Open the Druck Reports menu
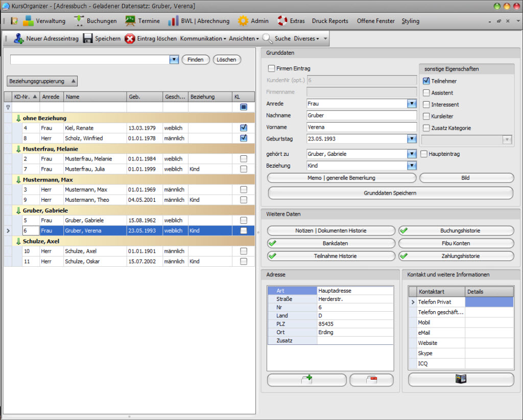 [330, 21]
